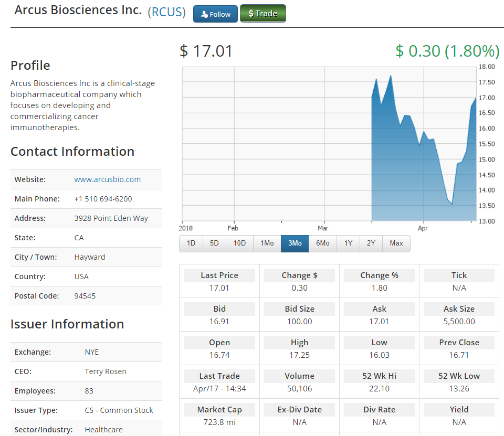Click the Arcus Biosciences Inc. title
Screen dimensions: 504x436
click(78, 10)
